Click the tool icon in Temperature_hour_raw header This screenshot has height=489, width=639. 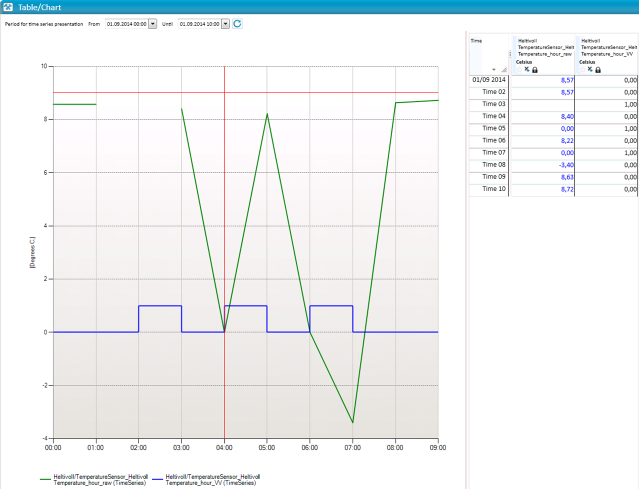527,69
